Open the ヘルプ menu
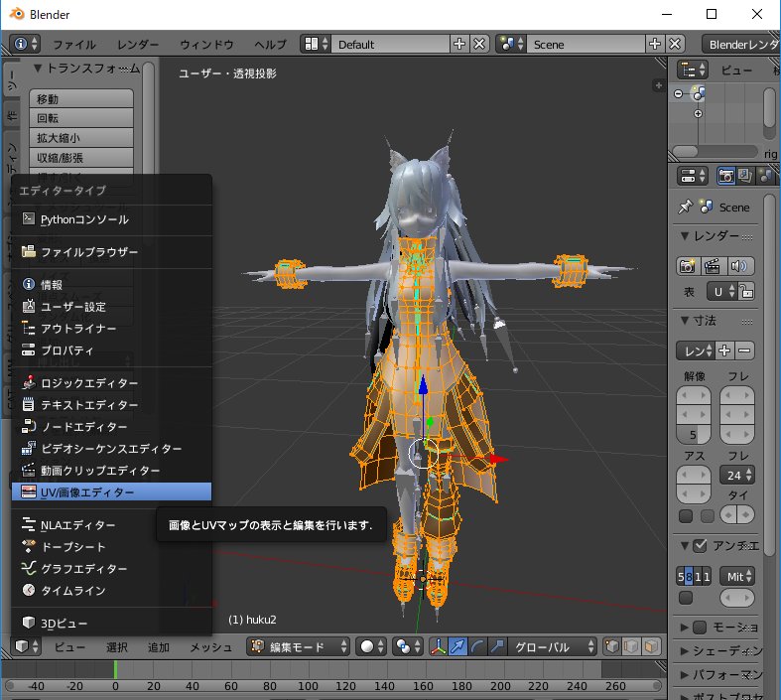Screen dimensions: 781x700 [271, 45]
